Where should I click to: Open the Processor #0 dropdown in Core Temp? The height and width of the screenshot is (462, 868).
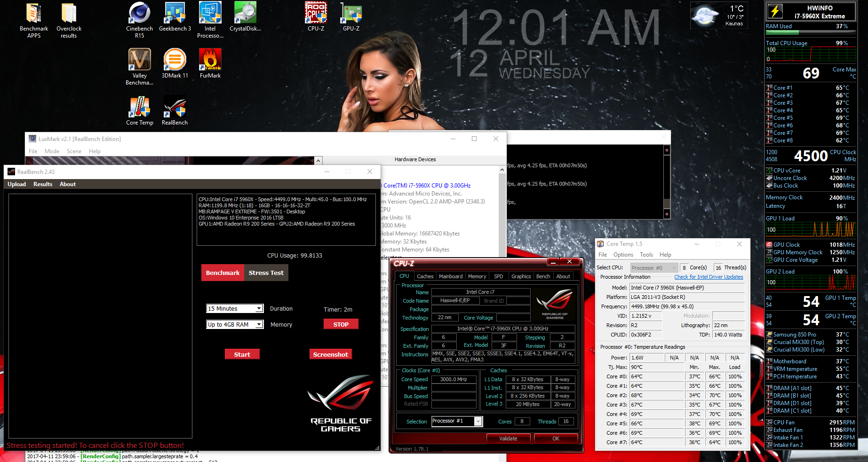[654, 268]
